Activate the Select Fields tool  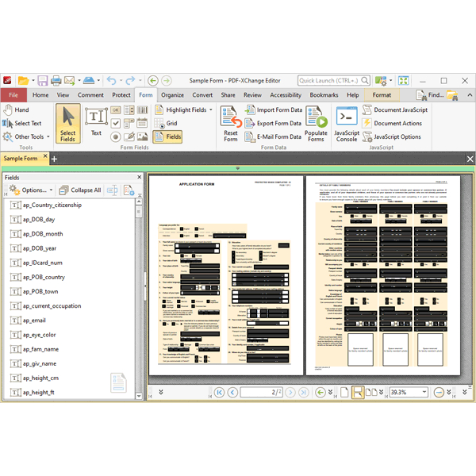67,125
